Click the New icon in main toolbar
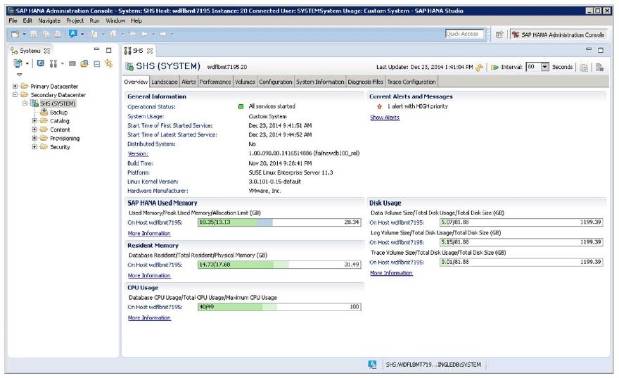 [15, 35]
